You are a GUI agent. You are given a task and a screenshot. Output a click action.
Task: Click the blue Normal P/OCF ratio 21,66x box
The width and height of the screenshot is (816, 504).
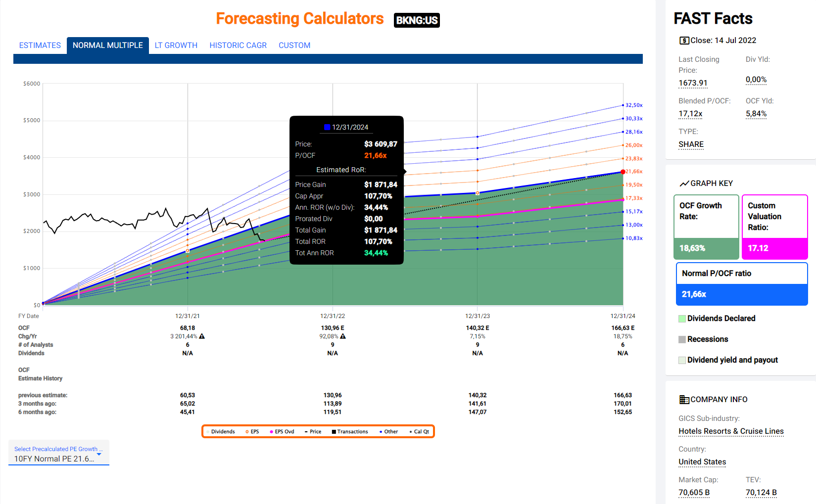[x=741, y=294]
